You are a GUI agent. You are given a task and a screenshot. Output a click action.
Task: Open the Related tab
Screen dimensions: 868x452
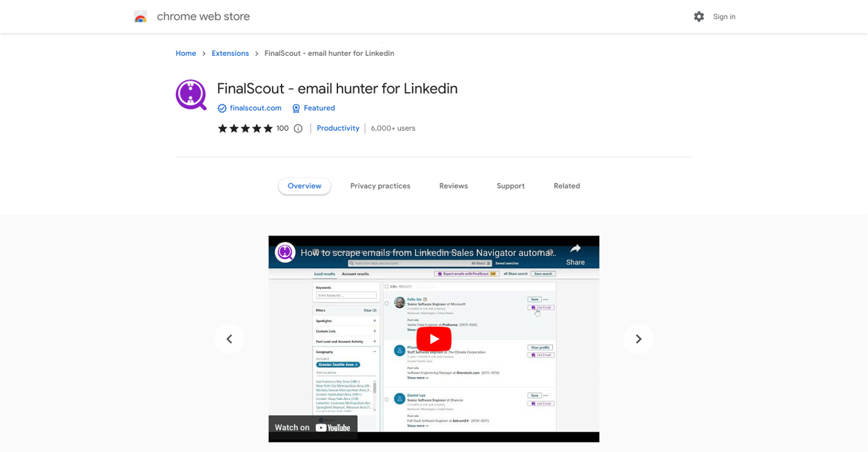click(567, 186)
